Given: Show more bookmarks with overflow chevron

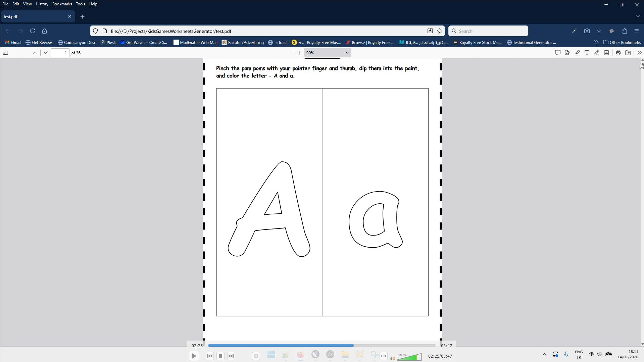Looking at the screenshot, I should pos(596,43).
